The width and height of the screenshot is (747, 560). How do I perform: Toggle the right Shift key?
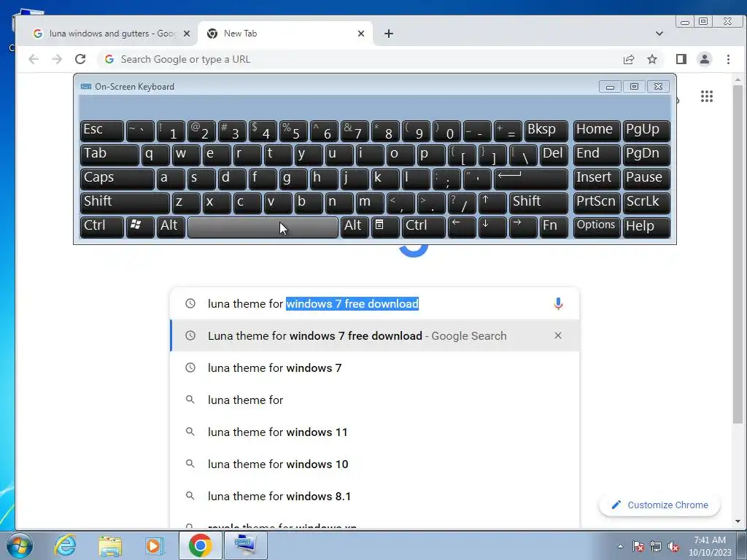click(538, 203)
